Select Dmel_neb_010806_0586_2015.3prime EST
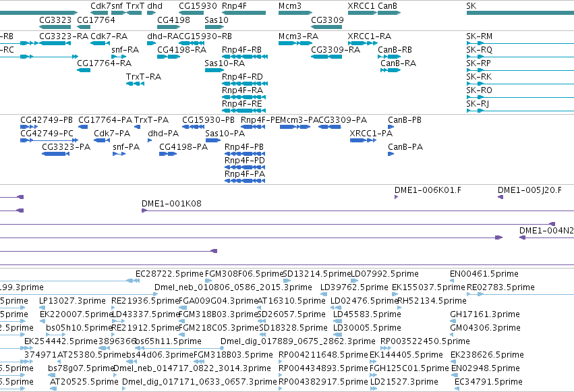Viewport: 574px width, 392px height. [233, 287]
